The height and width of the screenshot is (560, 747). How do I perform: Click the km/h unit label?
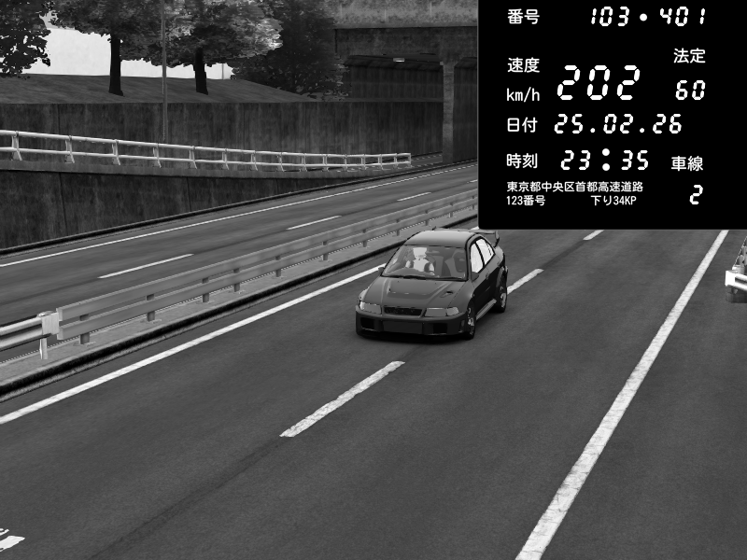click(523, 94)
